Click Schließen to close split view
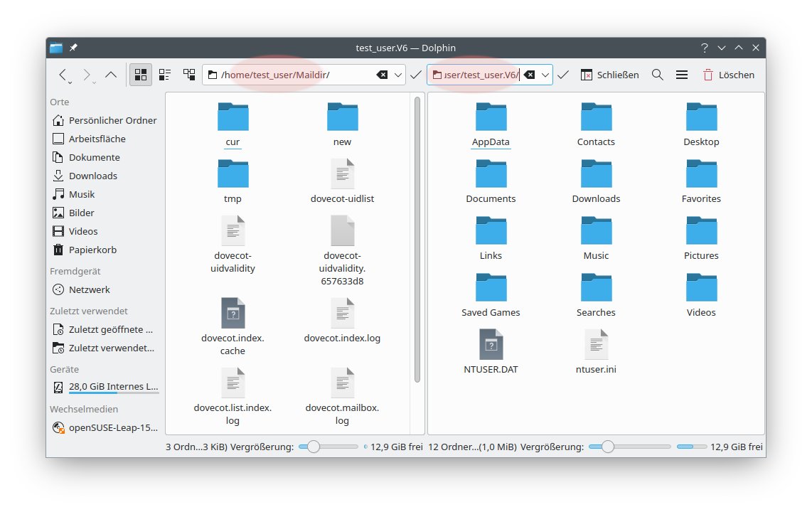 pos(609,75)
